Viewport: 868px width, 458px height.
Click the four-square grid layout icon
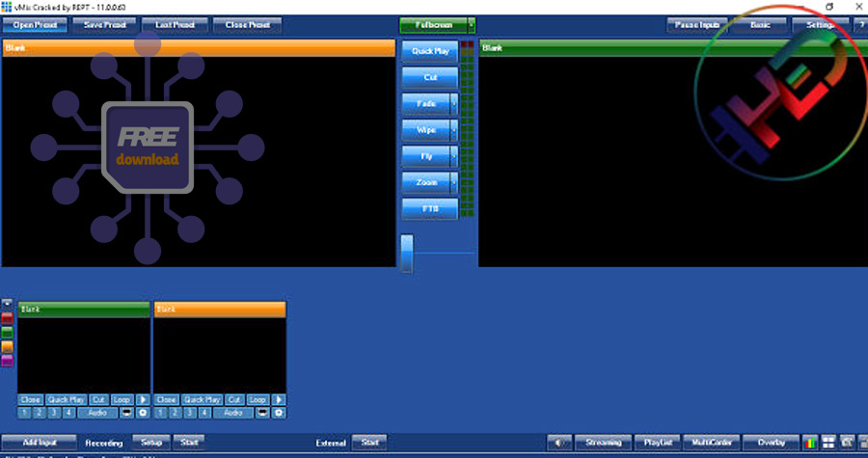click(x=827, y=443)
